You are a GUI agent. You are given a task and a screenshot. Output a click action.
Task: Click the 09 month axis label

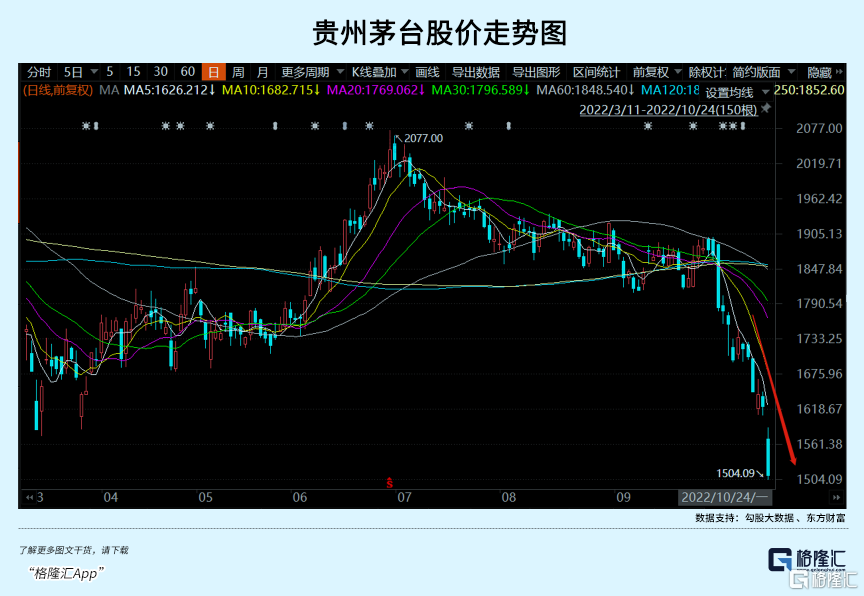click(623, 497)
